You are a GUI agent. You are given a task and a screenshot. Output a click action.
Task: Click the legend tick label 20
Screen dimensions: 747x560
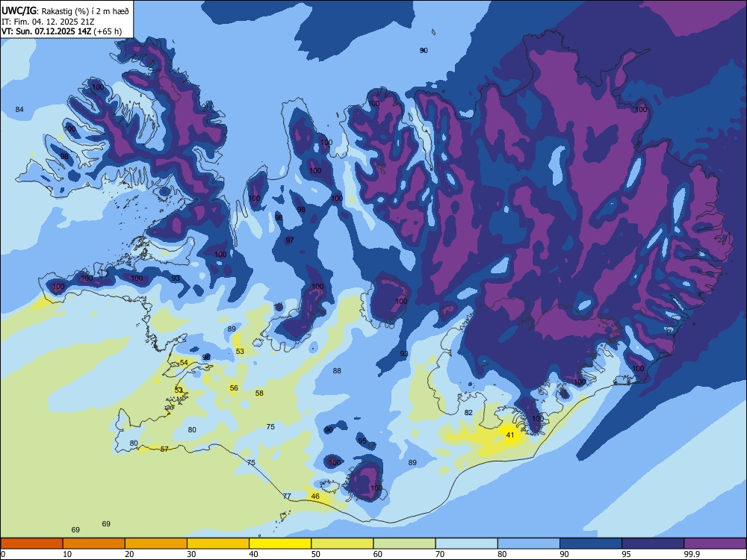129,554
